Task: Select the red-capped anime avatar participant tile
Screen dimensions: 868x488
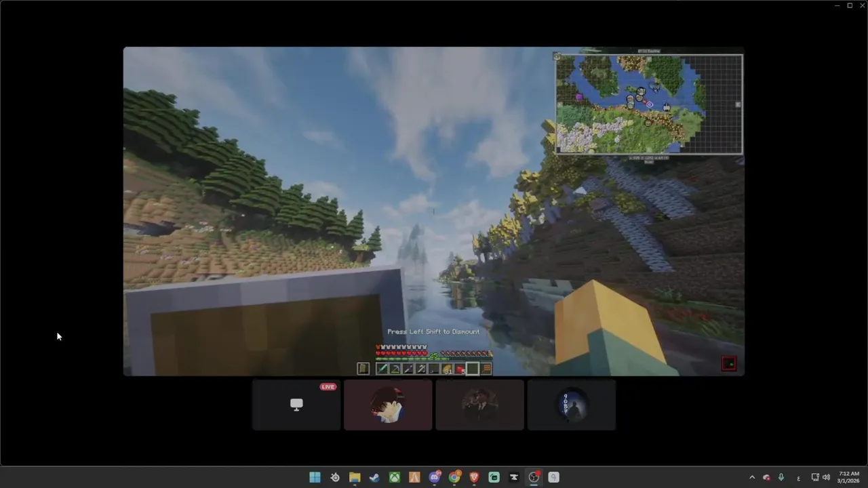Action: tap(388, 405)
